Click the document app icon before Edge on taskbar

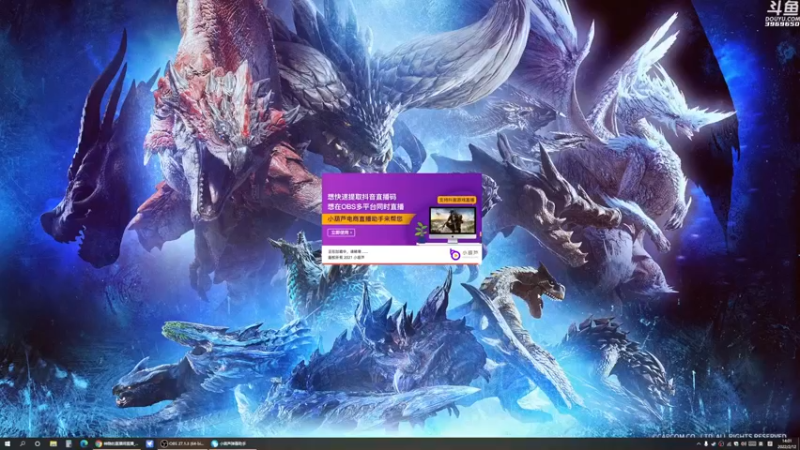pos(68,444)
